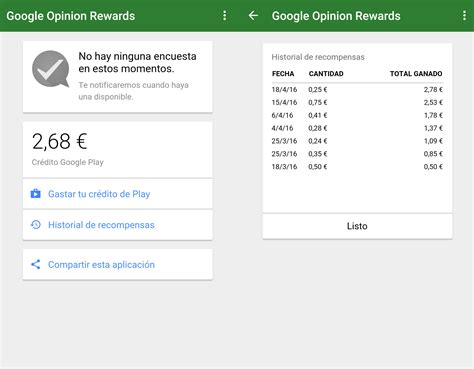Open Historial de recompensas link

(x=118, y=225)
